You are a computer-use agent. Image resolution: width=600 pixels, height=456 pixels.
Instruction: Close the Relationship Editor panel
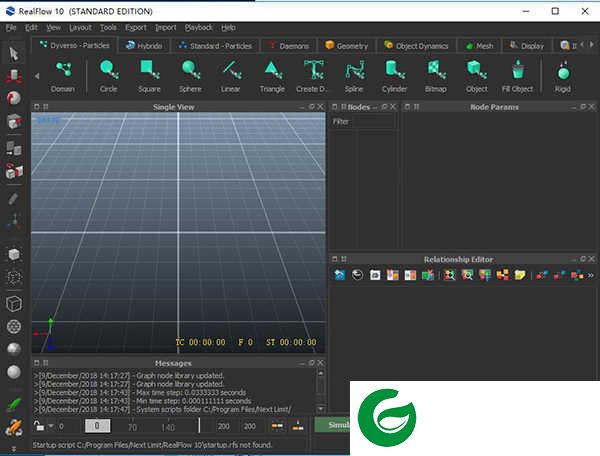(x=592, y=259)
